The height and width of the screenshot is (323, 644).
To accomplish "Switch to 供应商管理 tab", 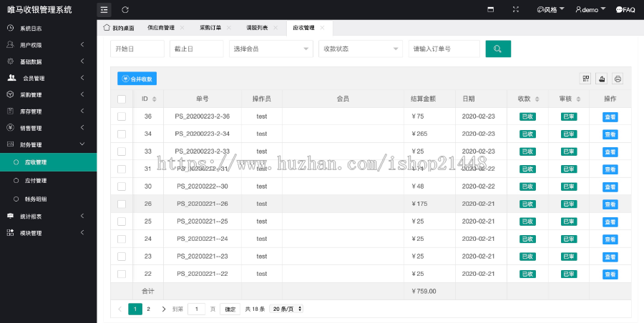I will (x=161, y=28).
